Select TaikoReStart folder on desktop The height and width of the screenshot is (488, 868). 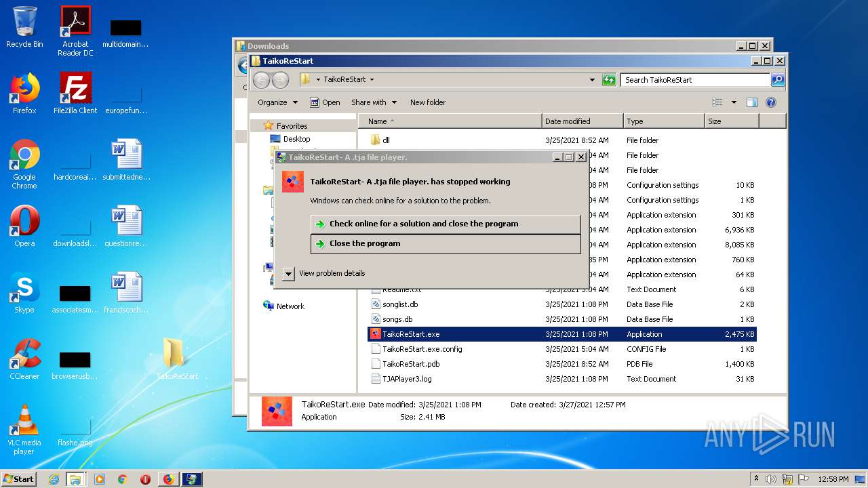[176, 359]
